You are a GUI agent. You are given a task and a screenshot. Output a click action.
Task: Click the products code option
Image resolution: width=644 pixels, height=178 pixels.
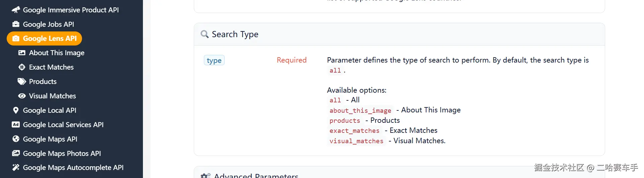(345, 120)
